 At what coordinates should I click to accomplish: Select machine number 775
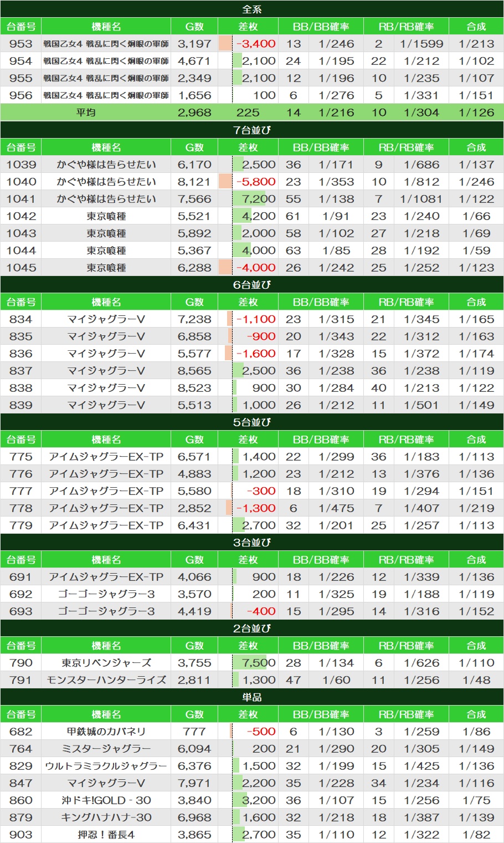(20, 457)
